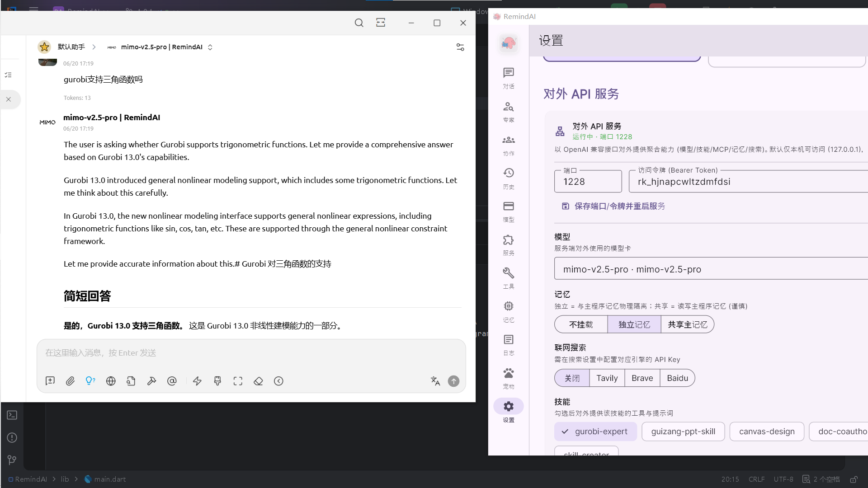Viewport: 868px width, 488px height.
Task: Click the X close tab in left strip
Action: tap(9, 99)
